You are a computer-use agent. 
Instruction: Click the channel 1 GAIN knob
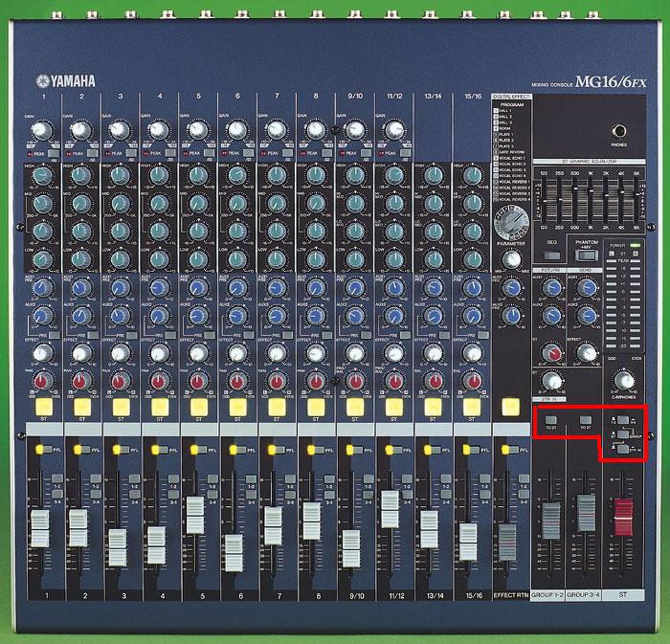click(x=43, y=130)
